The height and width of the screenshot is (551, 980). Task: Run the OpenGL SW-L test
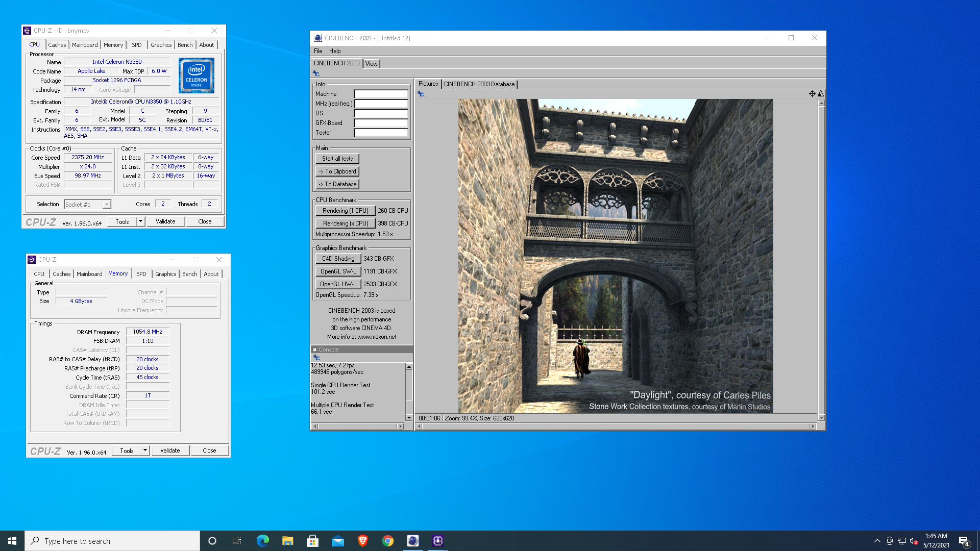pyautogui.click(x=338, y=271)
